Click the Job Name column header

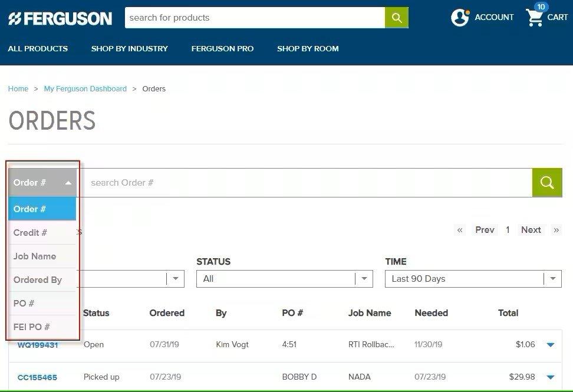(370, 313)
